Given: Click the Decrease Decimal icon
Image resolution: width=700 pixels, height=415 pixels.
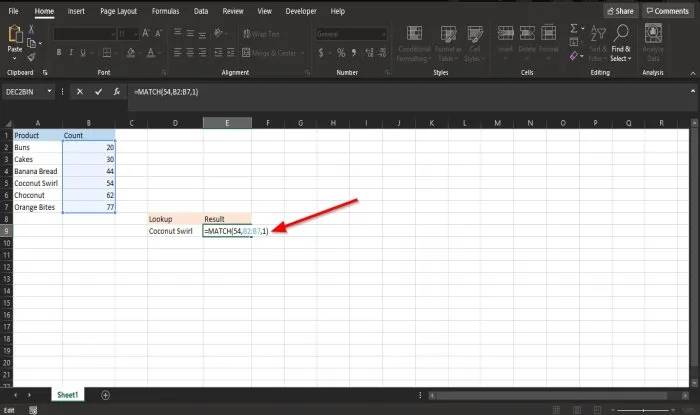Looking at the screenshot, I should coord(382,53).
